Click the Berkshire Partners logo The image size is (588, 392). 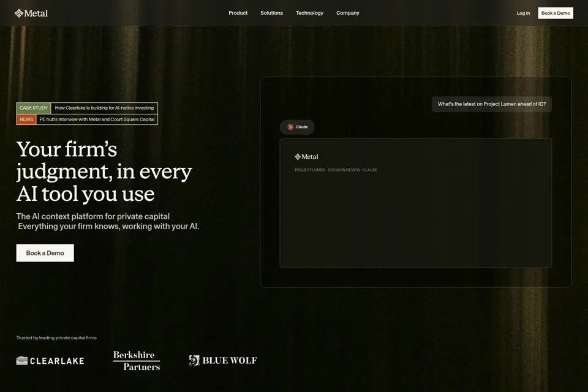point(137,361)
